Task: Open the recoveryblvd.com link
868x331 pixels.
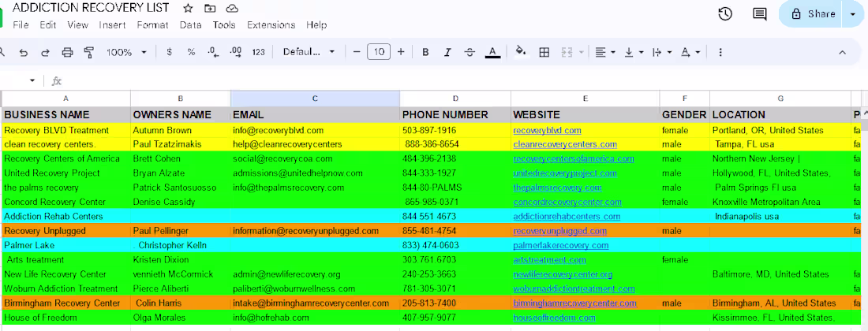Action: [x=547, y=130]
